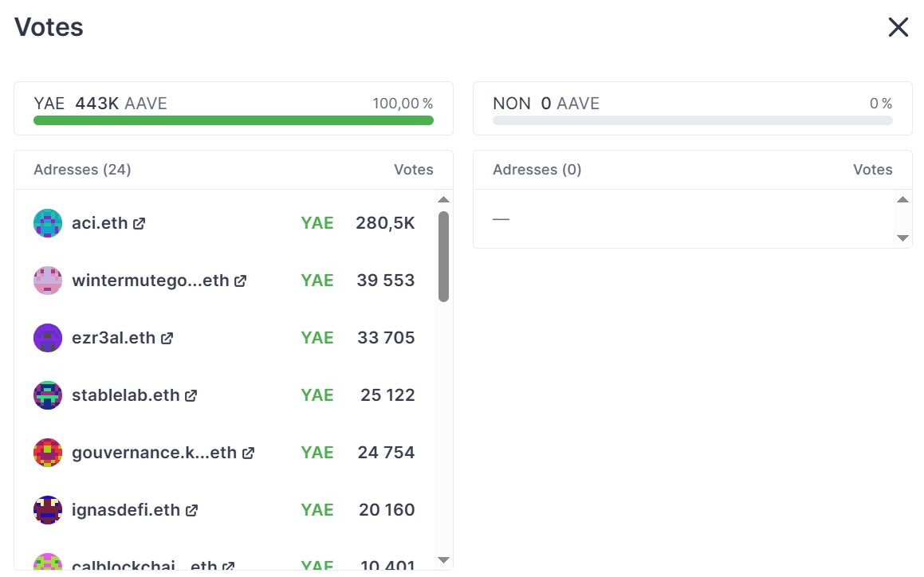Open the wintermutego...eth voter address
Viewport: 924px width, 577px height.
[150, 281]
